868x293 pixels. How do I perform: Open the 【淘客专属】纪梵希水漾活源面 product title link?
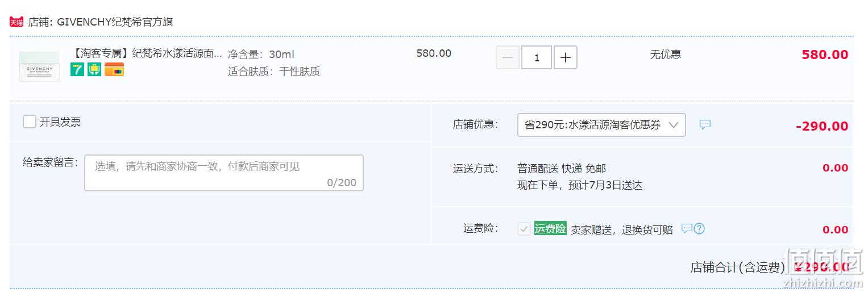tap(146, 54)
